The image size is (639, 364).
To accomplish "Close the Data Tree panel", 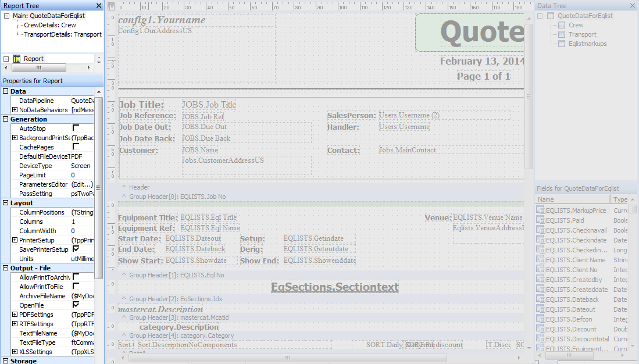I will [x=633, y=6].
